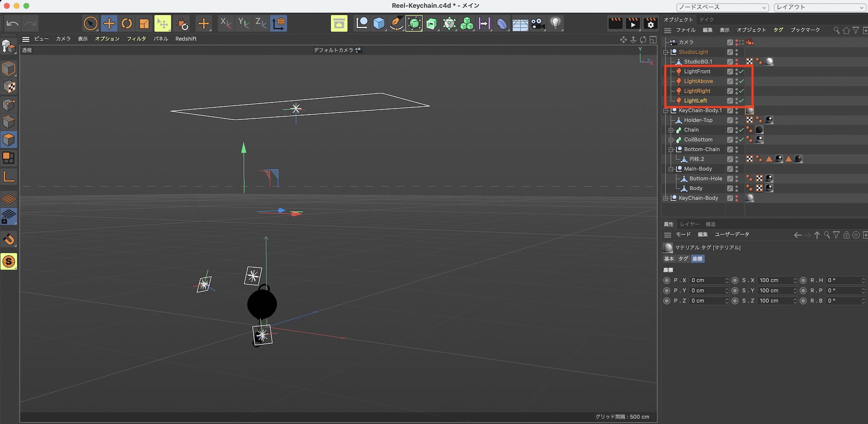This screenshot has width=868, height=424.
Task: Select the Rotate tool
Action: (x=127, y=23)
